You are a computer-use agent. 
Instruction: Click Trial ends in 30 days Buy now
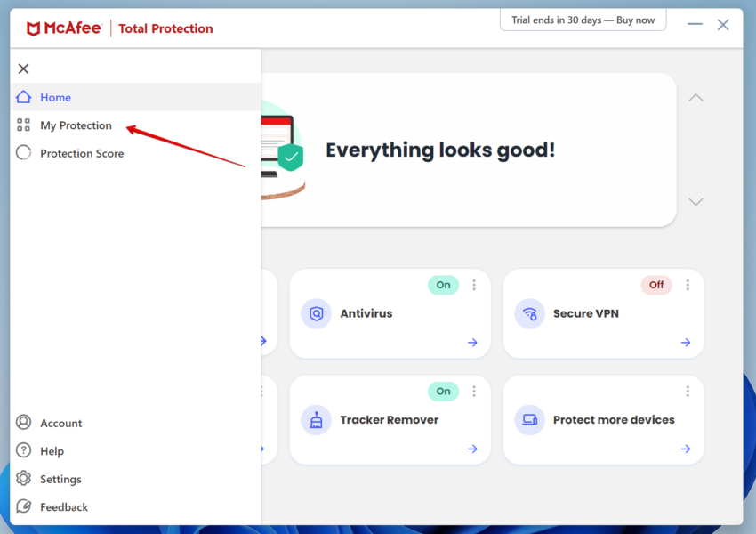point(583,20)
